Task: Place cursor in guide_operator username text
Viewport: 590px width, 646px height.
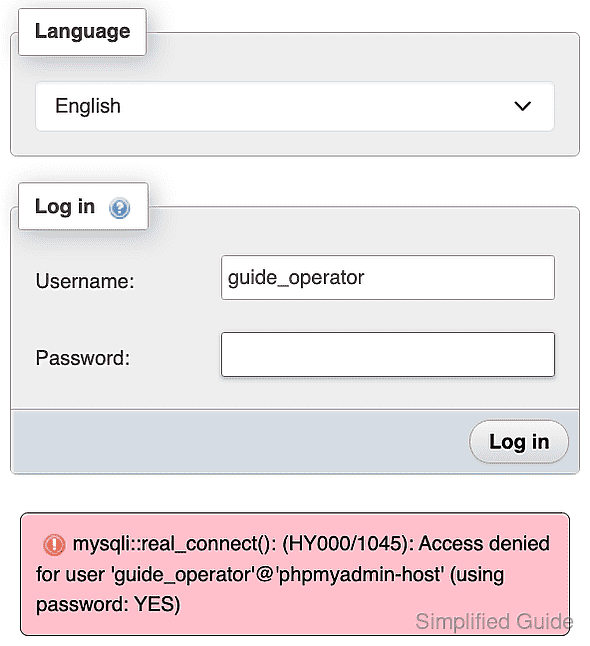Action: [296, 278]
